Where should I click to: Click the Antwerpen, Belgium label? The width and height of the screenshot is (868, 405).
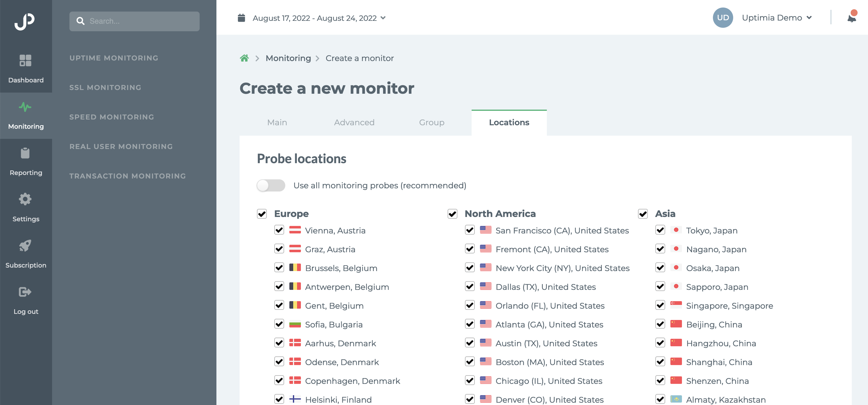347,287
